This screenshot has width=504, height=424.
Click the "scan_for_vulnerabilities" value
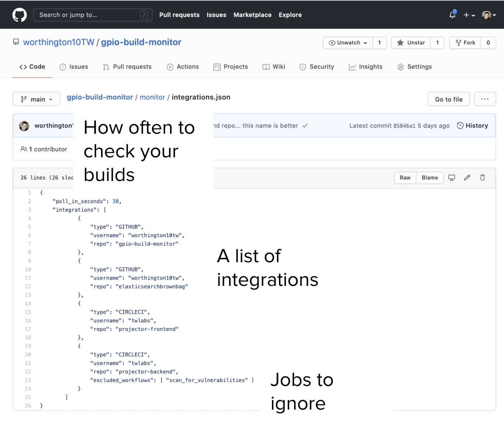[x=207, y=380]
